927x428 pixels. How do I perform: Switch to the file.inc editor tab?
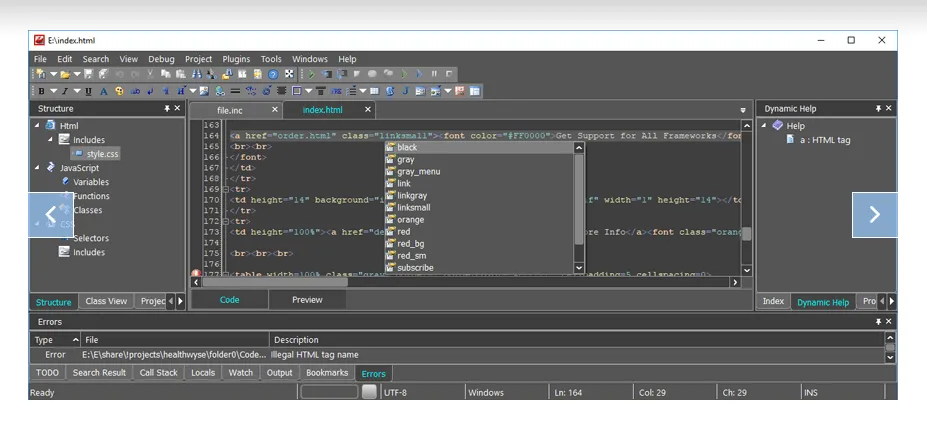coord(229,110)
